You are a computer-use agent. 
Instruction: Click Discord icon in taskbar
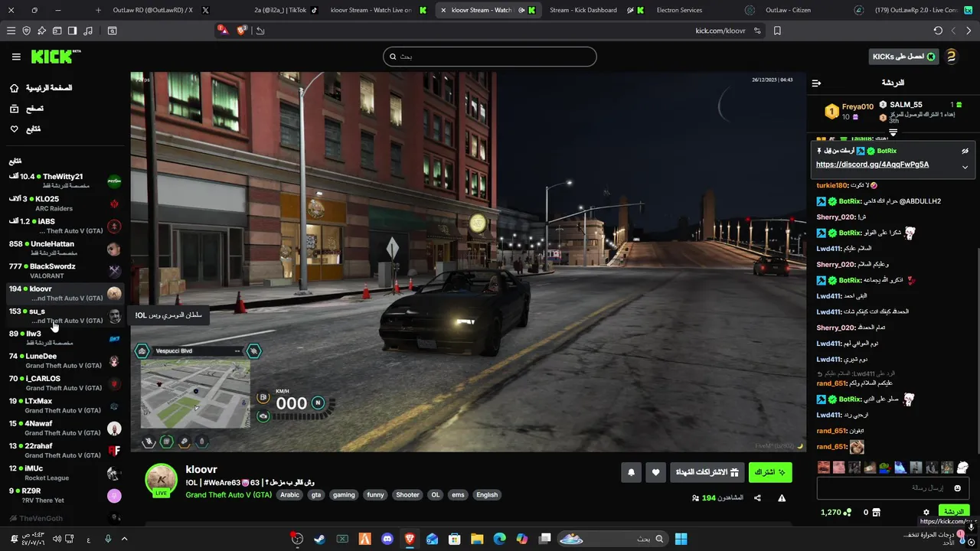[x=387, y=539]
